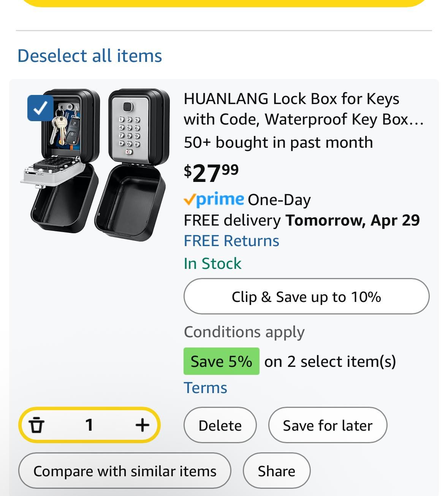The height and width of the screenshot is (496, 448).
Task: Tap the Deselect all items link
Action: 90,56
